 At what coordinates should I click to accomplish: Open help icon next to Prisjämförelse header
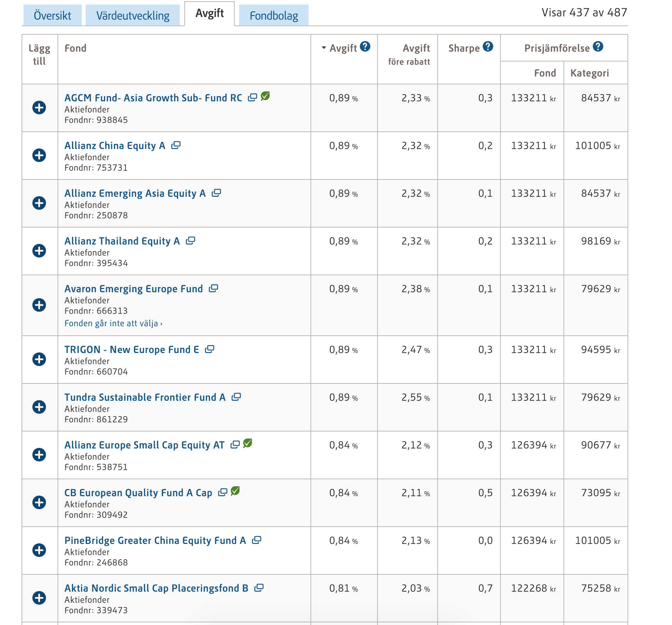click(598, 47)
